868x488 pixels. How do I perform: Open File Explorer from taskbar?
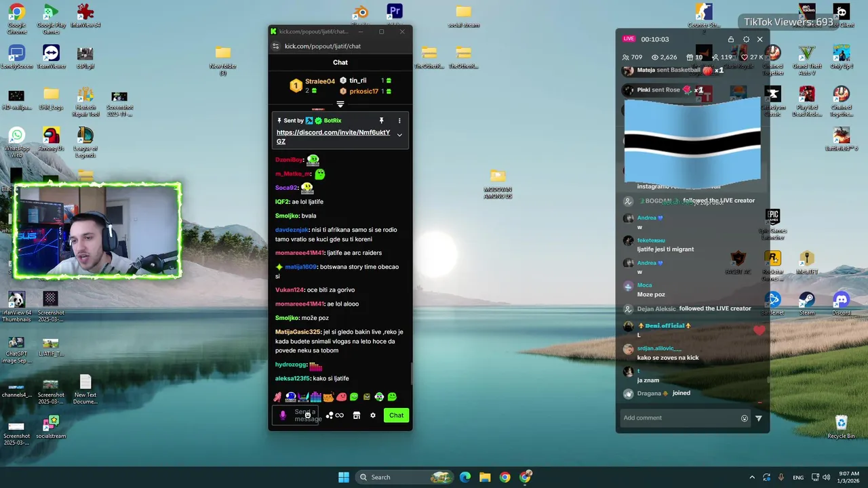click(485, 477)
